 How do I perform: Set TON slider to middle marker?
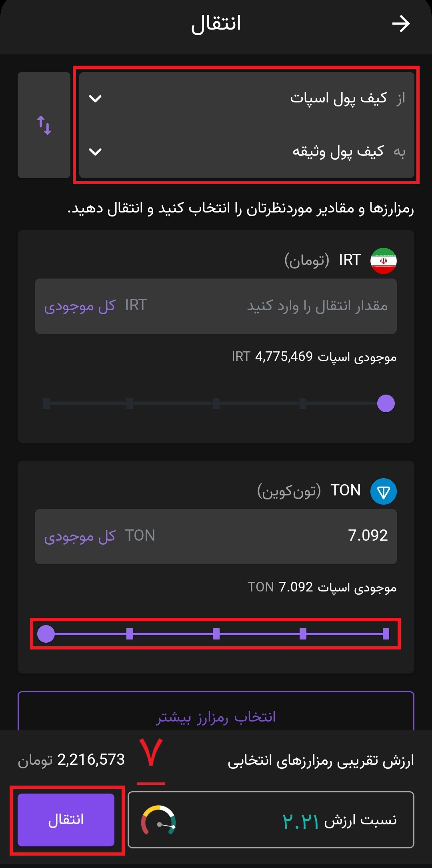pyautogui.click(x=216, y=634)
